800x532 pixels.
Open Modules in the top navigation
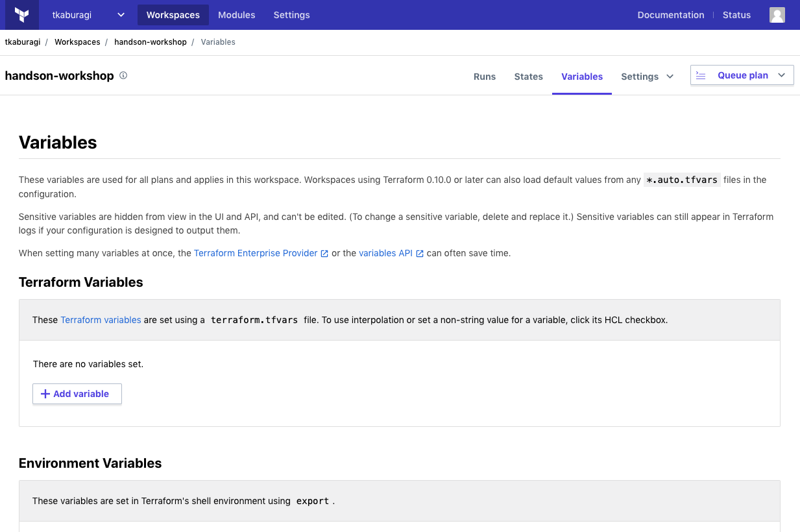pyautogui.click(x=236, y=15)
